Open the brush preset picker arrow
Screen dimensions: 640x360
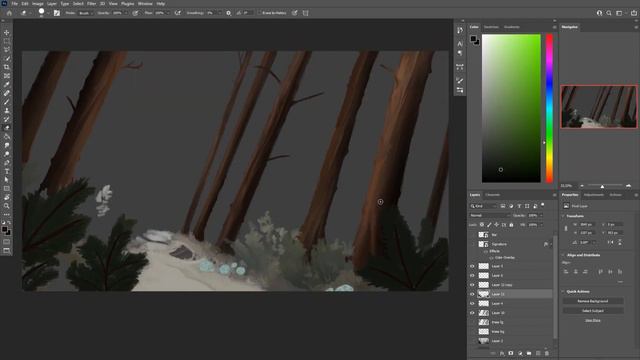point(48,13)
